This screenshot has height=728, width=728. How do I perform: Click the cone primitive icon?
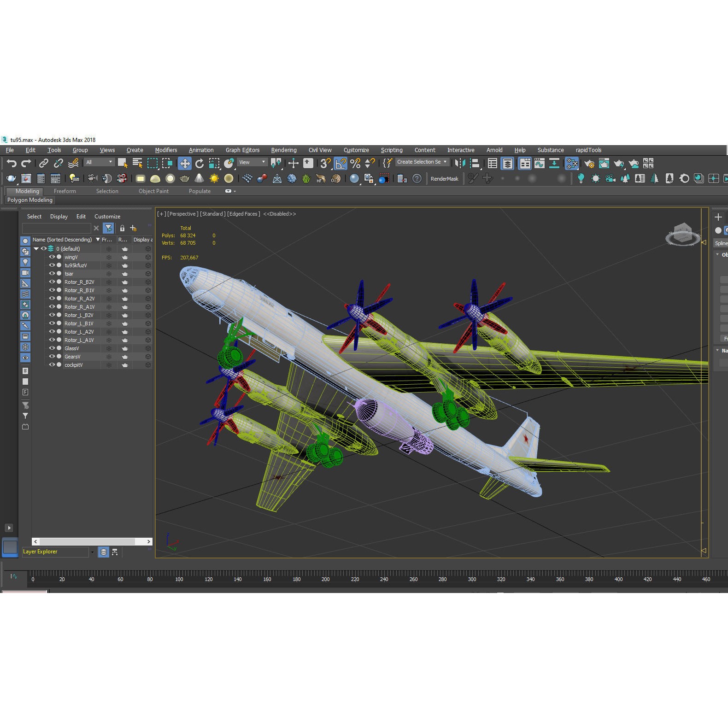pos(200,178)
